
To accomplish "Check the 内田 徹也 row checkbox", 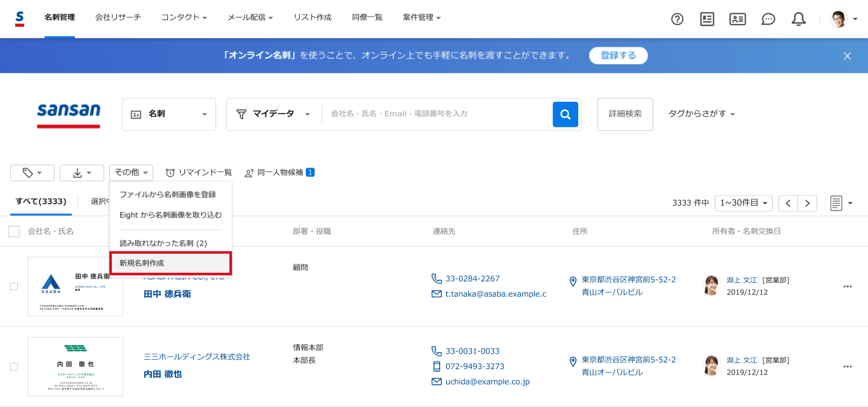I will (x=14, y=366).
